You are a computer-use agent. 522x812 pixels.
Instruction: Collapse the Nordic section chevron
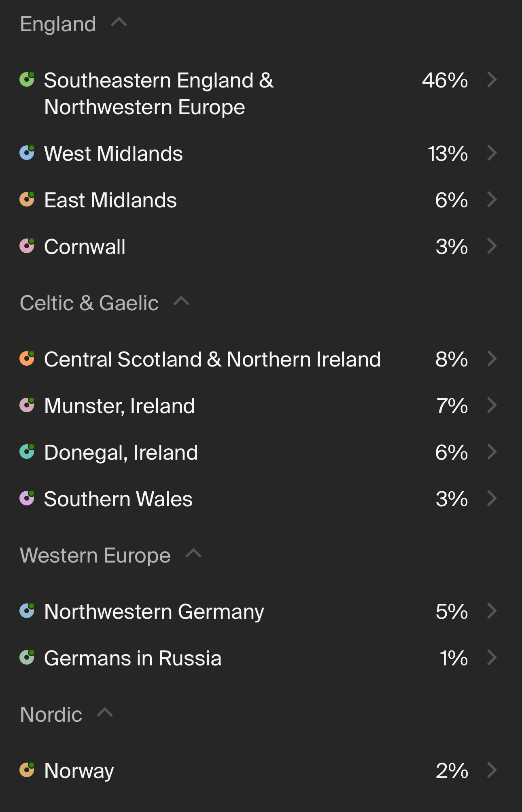pyautogui.click(x=105, y=713)
